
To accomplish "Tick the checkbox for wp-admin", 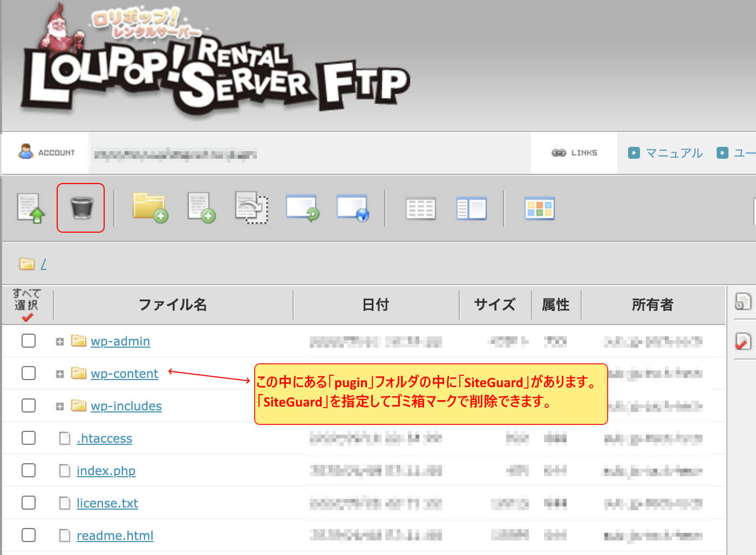I will click(x=29, y=341).
